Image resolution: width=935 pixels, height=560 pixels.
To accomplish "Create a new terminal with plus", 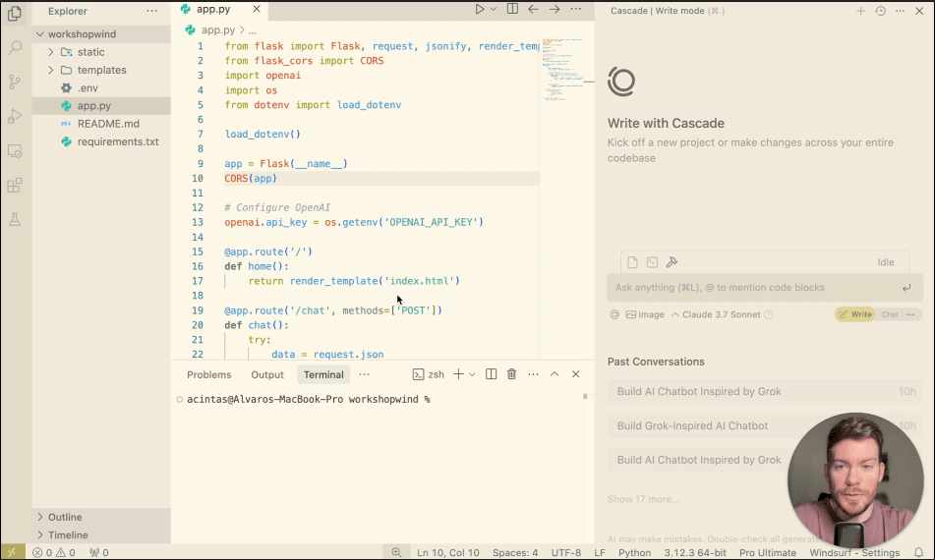I will pos(458,374).
